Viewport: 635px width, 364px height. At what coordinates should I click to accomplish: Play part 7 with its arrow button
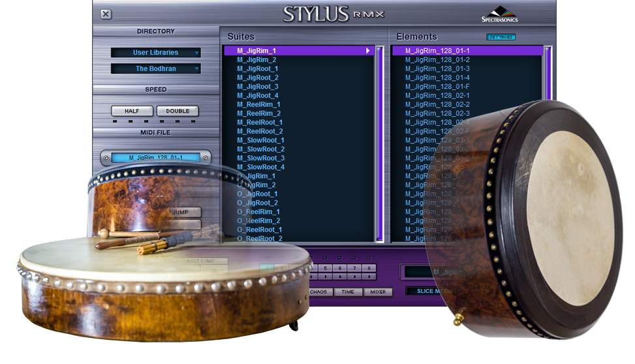coord(354,277)
